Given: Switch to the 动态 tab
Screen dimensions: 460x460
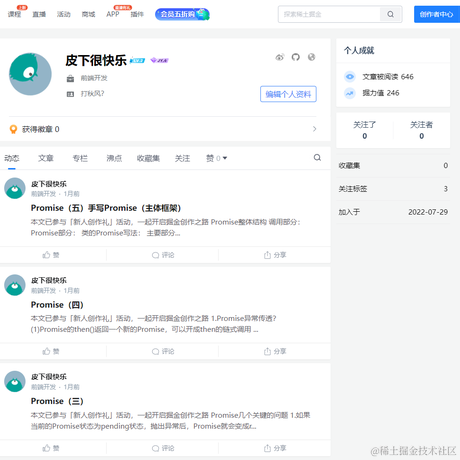Looking at the screenshot, I should [x=12, y=158].
